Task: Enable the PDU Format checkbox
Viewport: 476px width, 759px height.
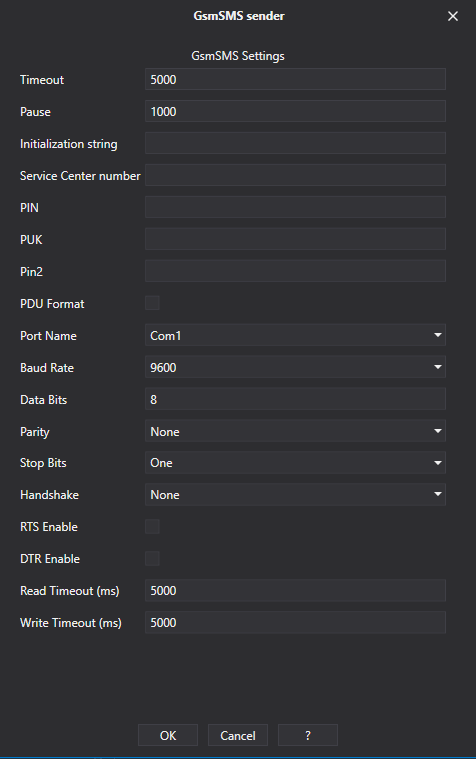Action: (152, 303)
